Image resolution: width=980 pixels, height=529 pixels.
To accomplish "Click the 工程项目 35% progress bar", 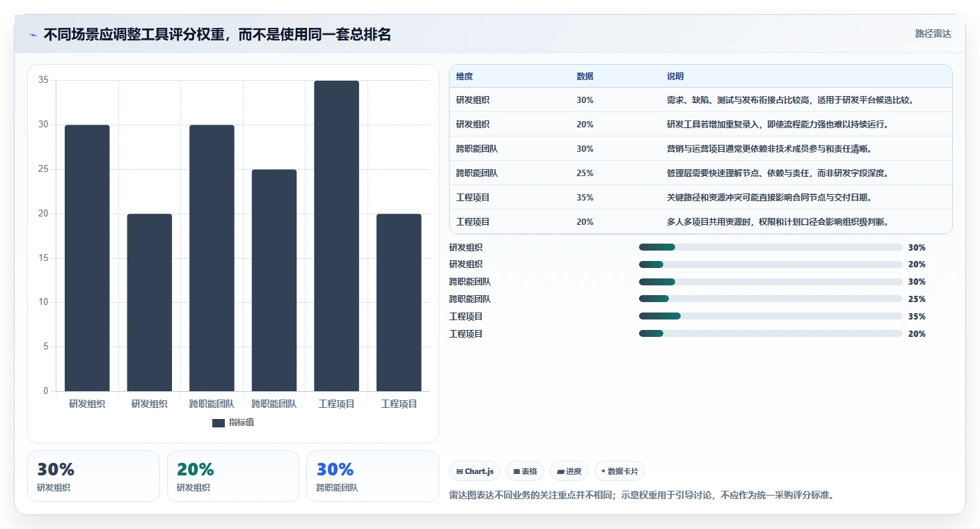I will [770, 317].
